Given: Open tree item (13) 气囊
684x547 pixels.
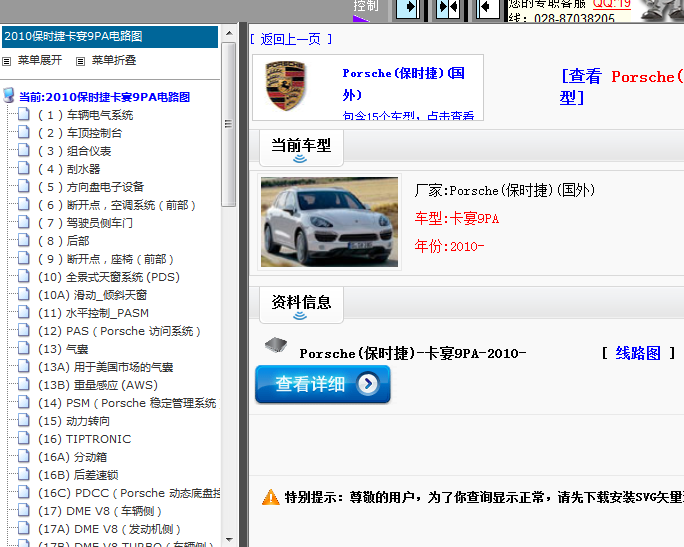Looking at the screenshot, I should [x=63, y=349].
